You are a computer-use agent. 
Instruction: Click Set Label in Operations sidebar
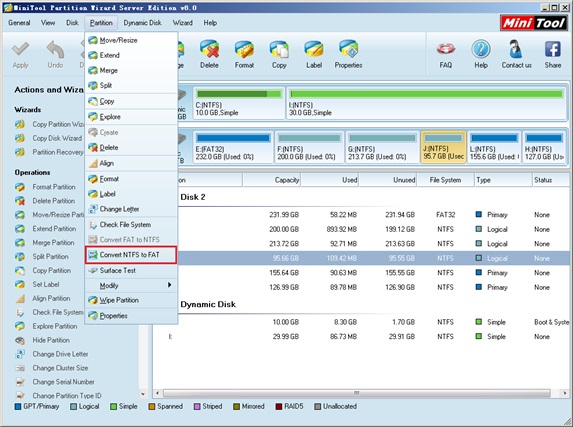[x=46, y=284]
